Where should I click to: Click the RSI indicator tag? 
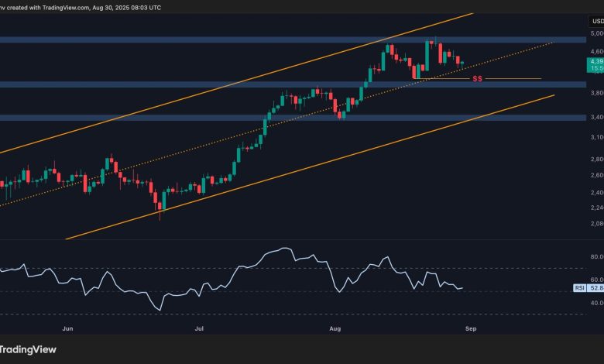(x=579, y=288)
